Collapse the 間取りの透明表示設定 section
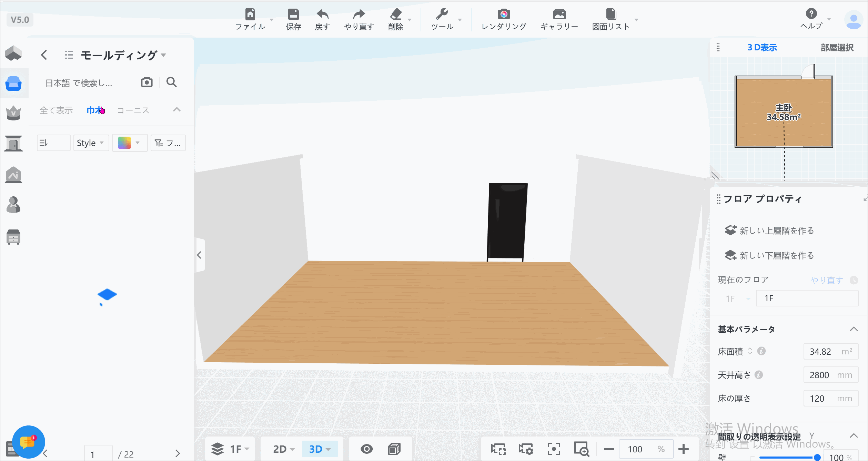Viewport: 868px width, 461px height. tap(854, 436)
